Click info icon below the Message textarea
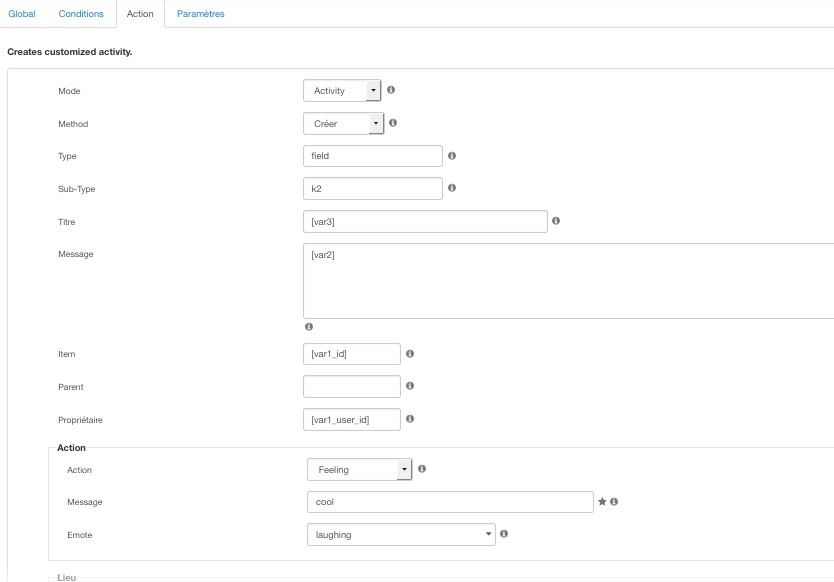Screen dimensions: 834x582 pyautogui.click(x=309, y=327)
